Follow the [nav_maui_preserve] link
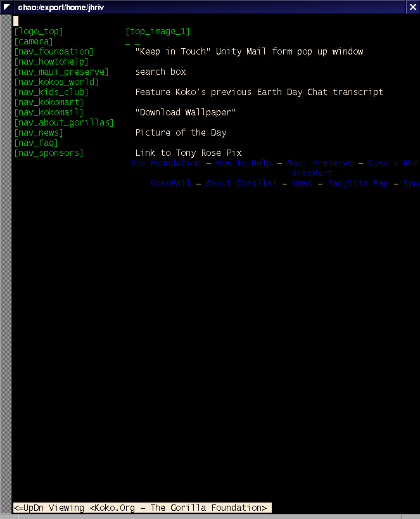 coord(61,72)
